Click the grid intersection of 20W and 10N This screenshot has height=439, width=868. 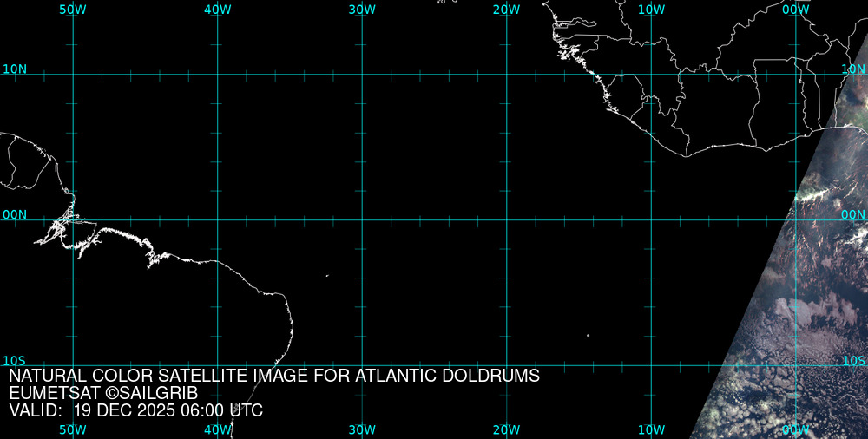[x=507, y=75]
